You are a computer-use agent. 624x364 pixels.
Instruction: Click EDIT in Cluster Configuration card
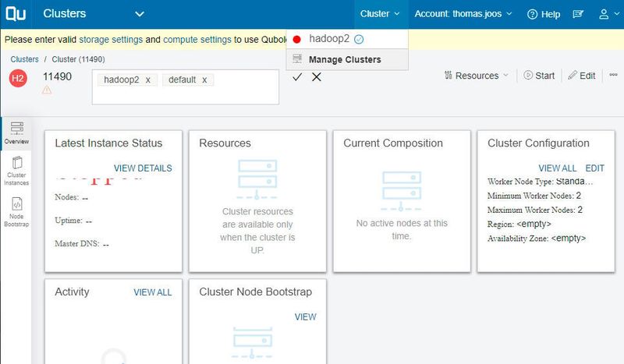pos(594,168)
